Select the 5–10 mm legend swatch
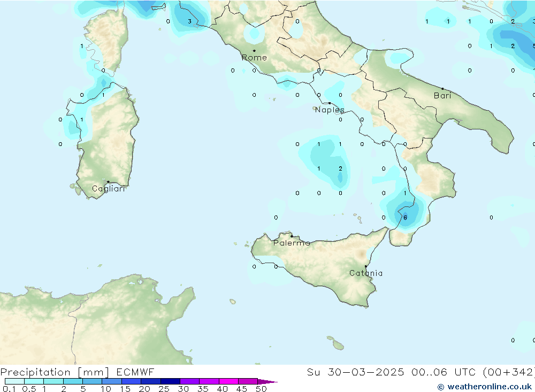This screenshot has height=392, width=535. tap(93, 381)
